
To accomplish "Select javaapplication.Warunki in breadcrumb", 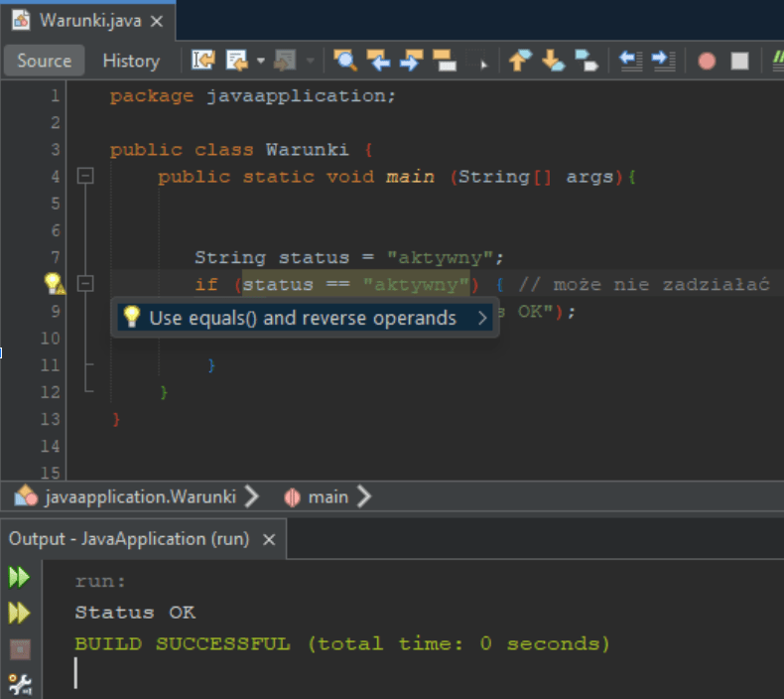I will pos(139,496).
